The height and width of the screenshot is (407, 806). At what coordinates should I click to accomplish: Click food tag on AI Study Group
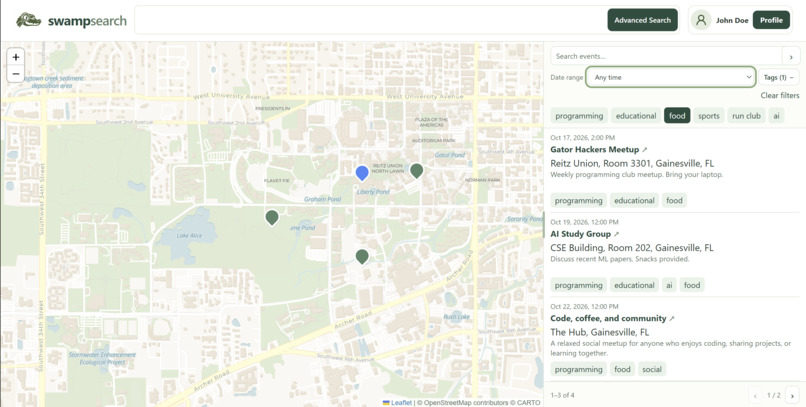click(x=692, y=285)
